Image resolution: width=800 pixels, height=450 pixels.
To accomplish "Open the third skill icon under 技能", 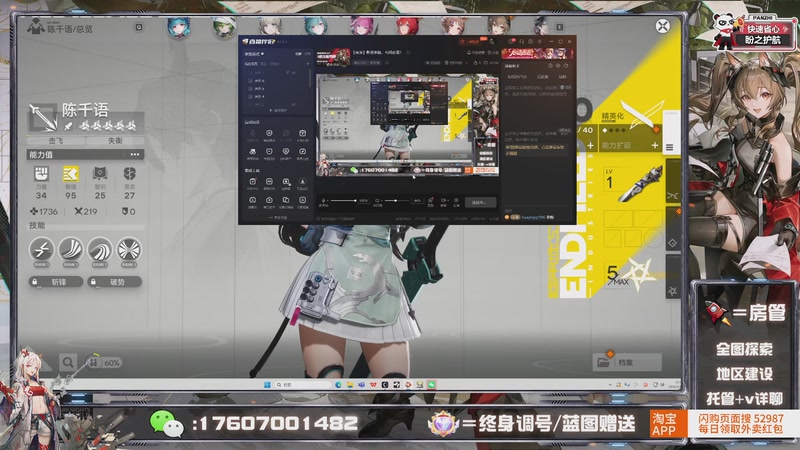I will 100,249.
